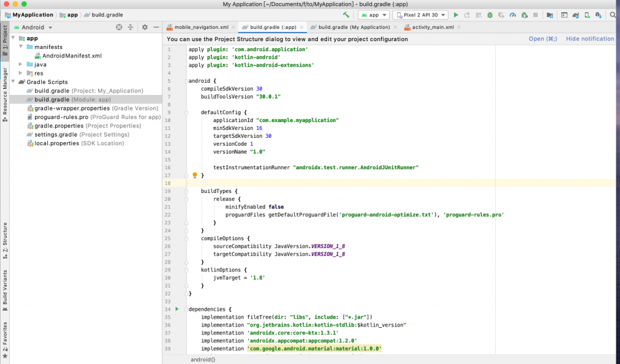Click the locate/select opened file target icon

coord(119,27)
